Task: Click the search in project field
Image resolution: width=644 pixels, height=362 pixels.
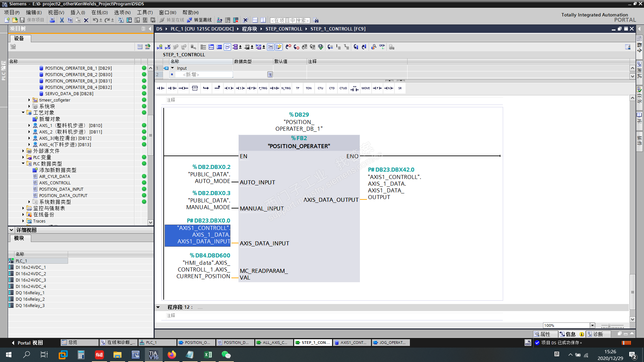Action: (290, 20)
